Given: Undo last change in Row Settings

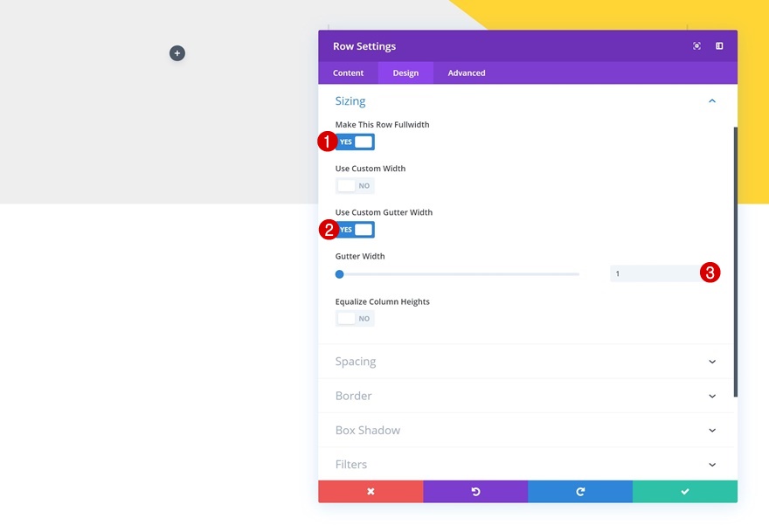Looking at the screenshot, I should [475, 491].
